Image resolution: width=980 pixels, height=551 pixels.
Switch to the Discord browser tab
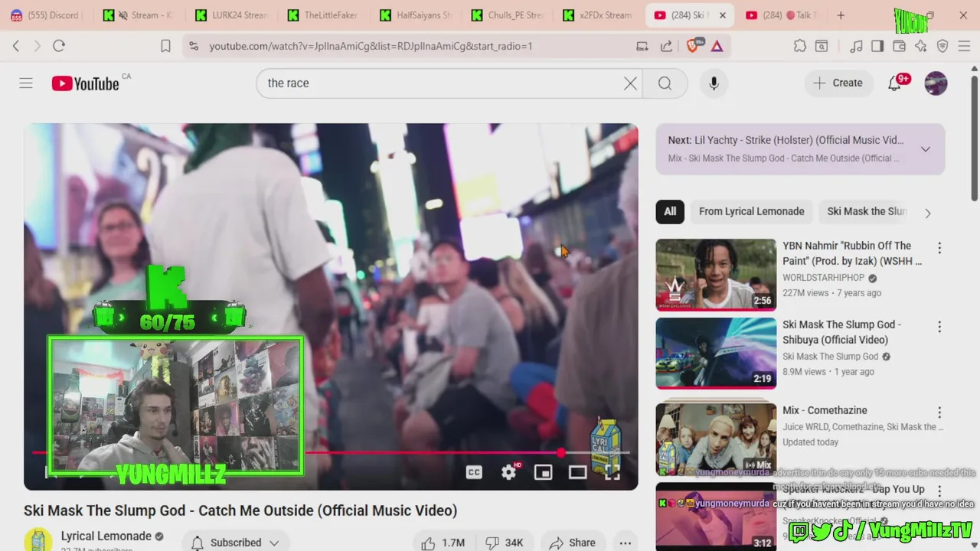[44, 15]
